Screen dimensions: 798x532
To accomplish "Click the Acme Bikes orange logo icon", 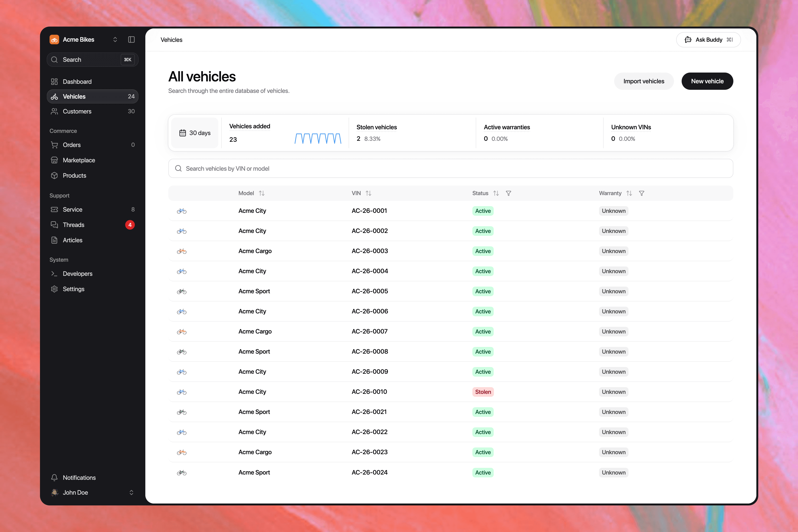I will click(54, 40).
